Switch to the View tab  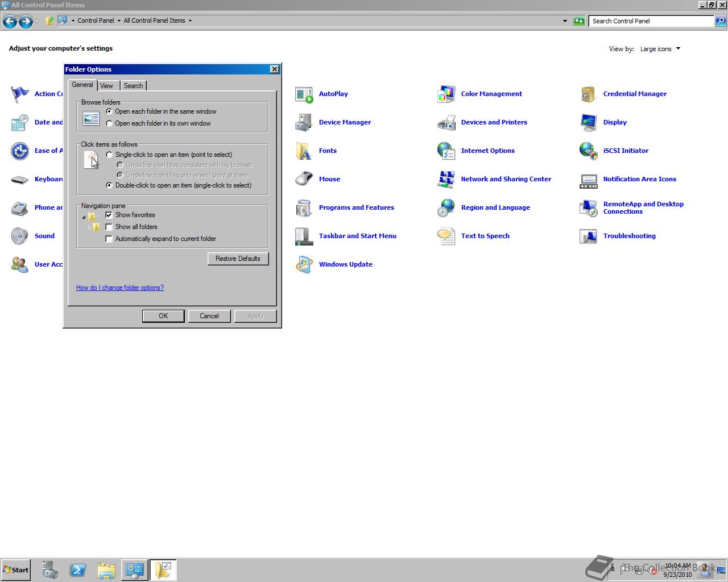pos(106,86)
